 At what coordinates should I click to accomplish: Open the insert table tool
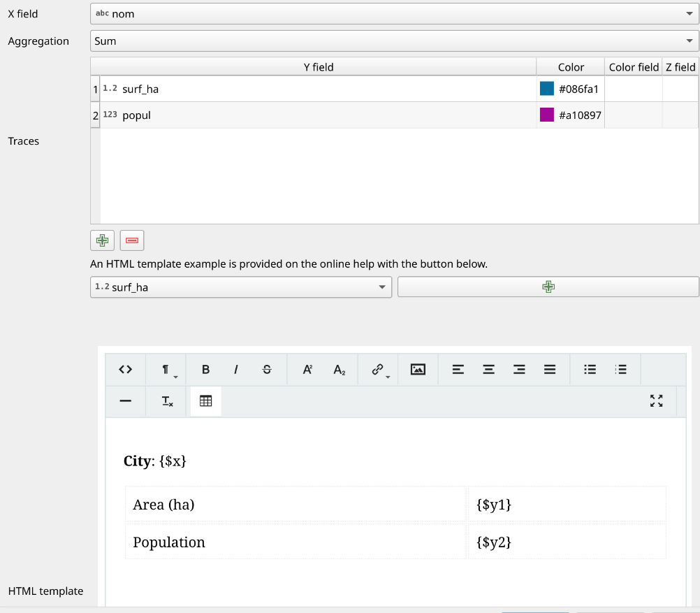click(205, 401)
